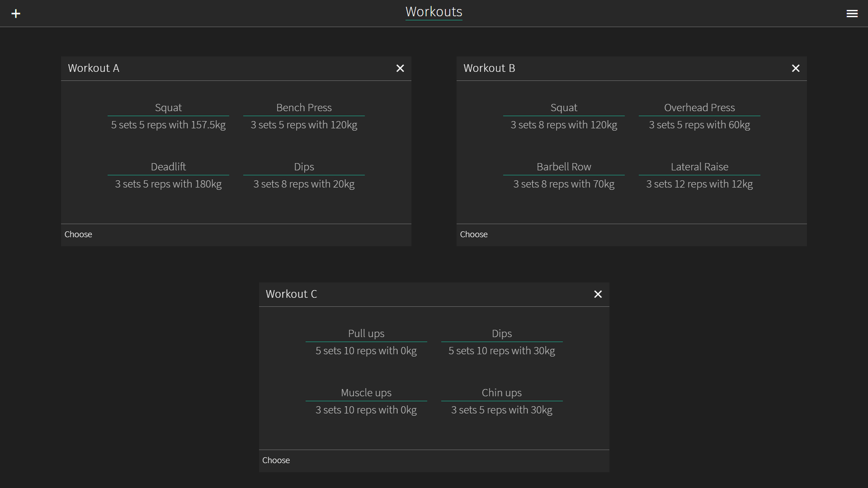Choose Workout A

click(x=78, y=235)
